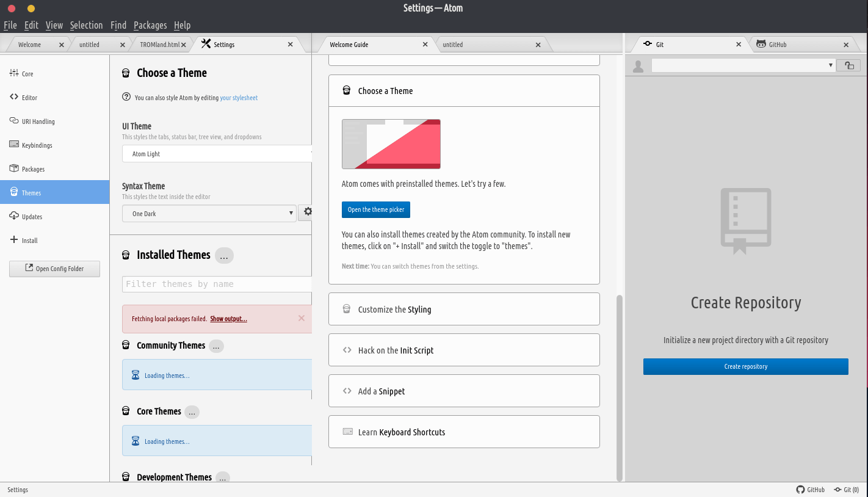Collapse the Installed Themes section heading

coord(173,255)
